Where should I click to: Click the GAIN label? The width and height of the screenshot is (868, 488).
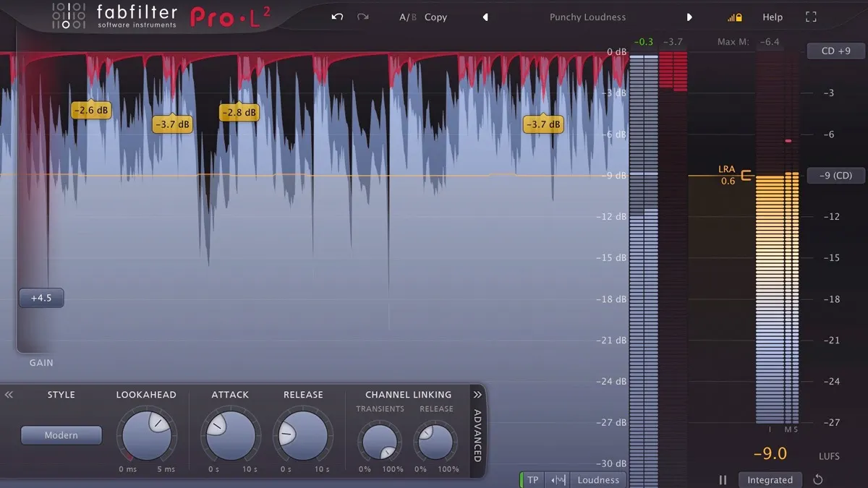(41, 363)
